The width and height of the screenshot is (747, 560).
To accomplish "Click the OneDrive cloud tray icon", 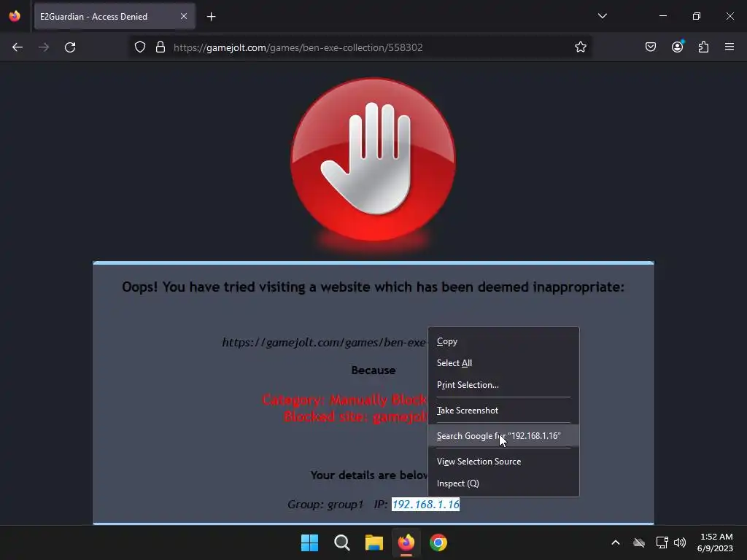I will 639,542.
